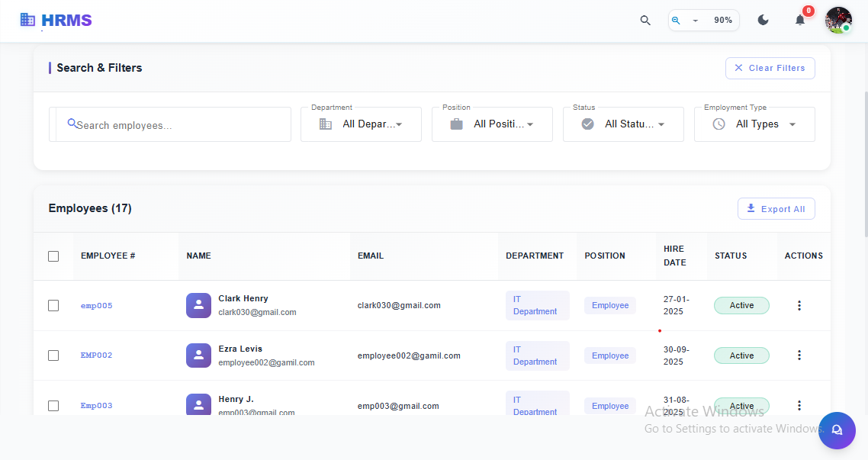This screenshot has height=460, width=868.
Task: Click the zoom magnifier icon beside 90%
Action: coord(676,21)
